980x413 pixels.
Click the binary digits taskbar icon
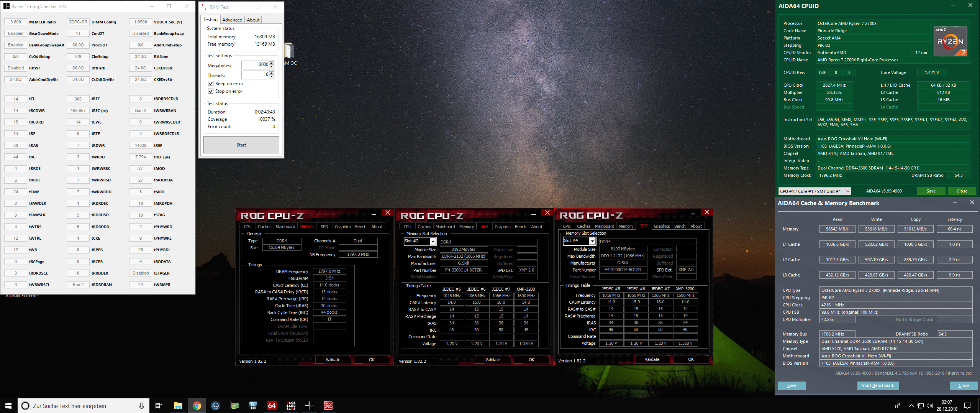291,406
